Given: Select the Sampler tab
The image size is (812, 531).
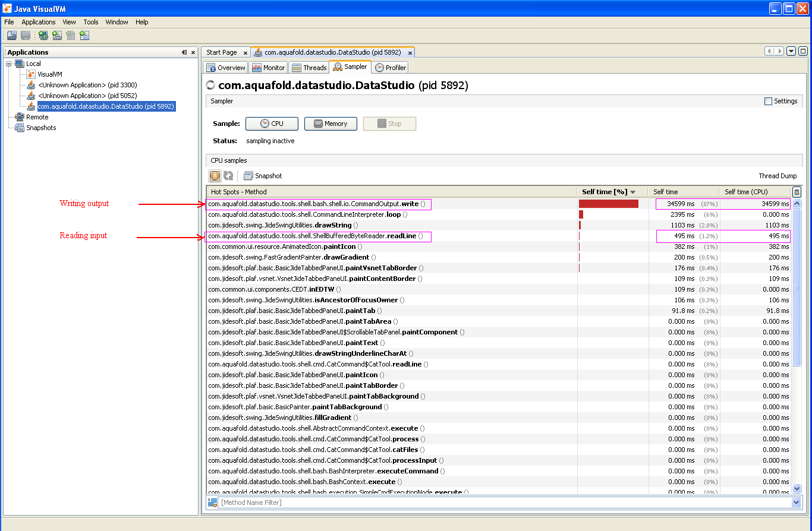Looking at the screenshot, I should coord(350,67).
